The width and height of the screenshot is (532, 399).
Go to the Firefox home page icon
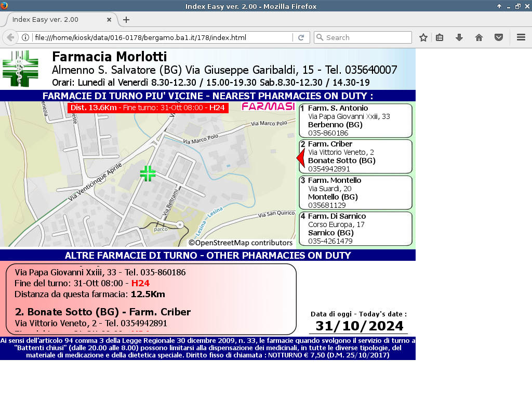pos(479,37)
